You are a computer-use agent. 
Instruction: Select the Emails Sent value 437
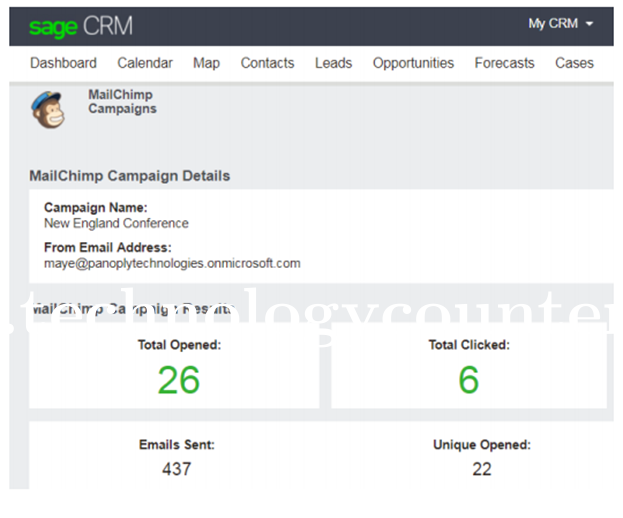click(176, 469)
